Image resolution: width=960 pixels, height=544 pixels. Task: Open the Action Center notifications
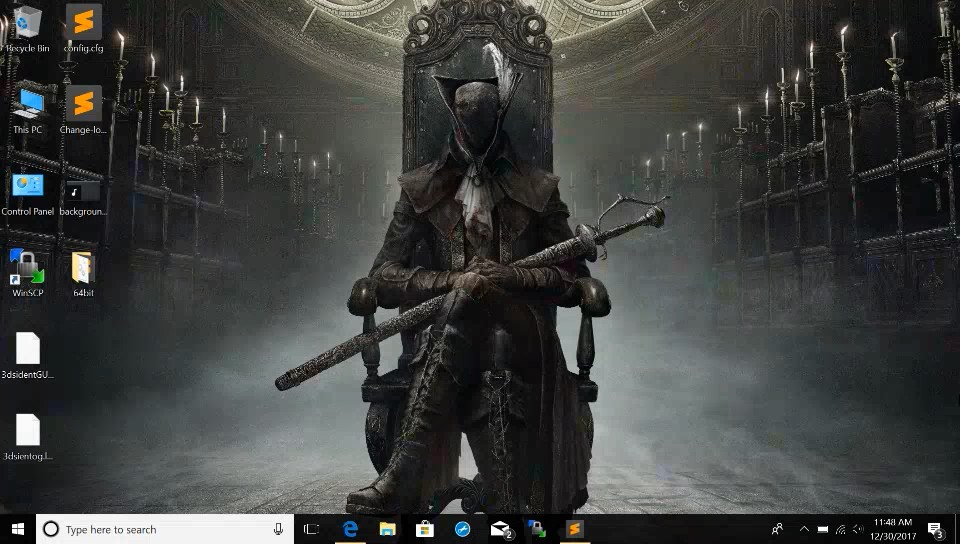pos(935,529)
